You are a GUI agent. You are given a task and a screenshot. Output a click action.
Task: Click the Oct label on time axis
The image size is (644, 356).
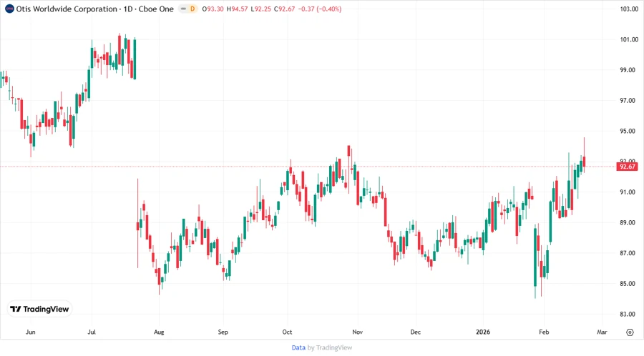pyautogui.click(x=287, y=332)
